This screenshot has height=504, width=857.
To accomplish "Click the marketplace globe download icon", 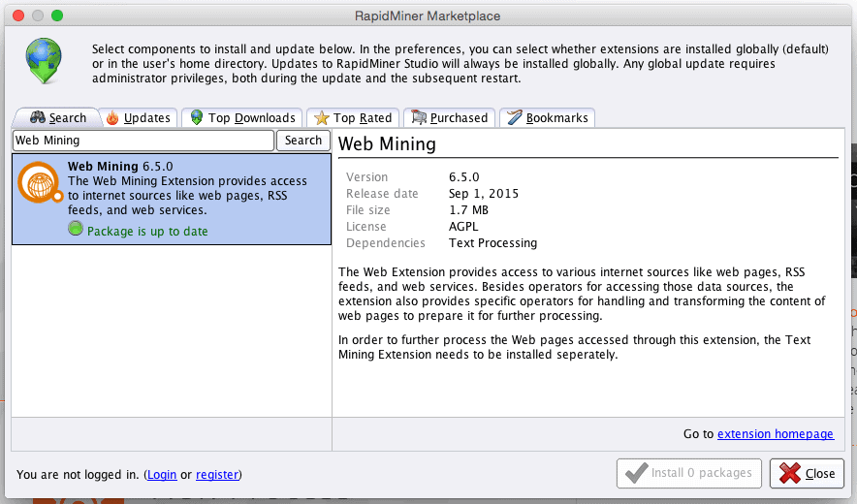I will pyautogui.click(x=44, y=60).
